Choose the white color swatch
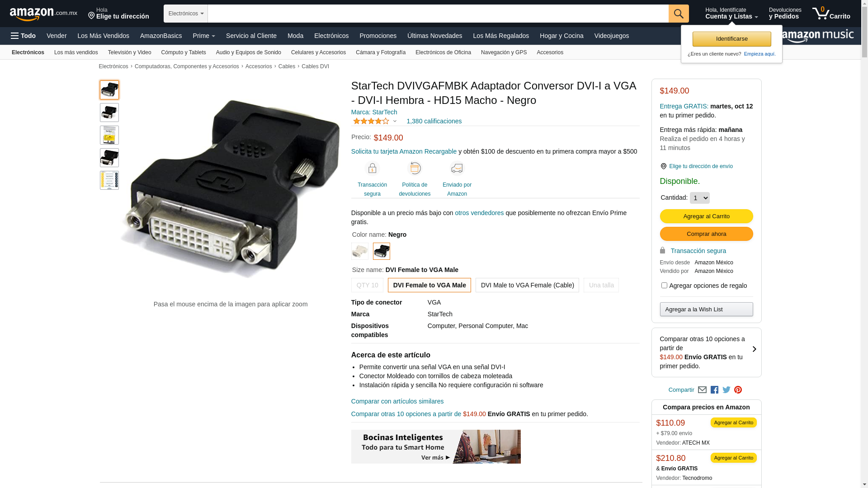Image resolution: width=868 pixels, height=488 pixels. (x=360, y=251)
